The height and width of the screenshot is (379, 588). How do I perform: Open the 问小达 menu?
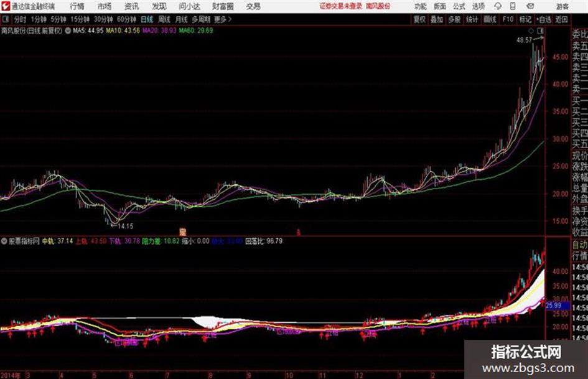click(x=189, y=6)
